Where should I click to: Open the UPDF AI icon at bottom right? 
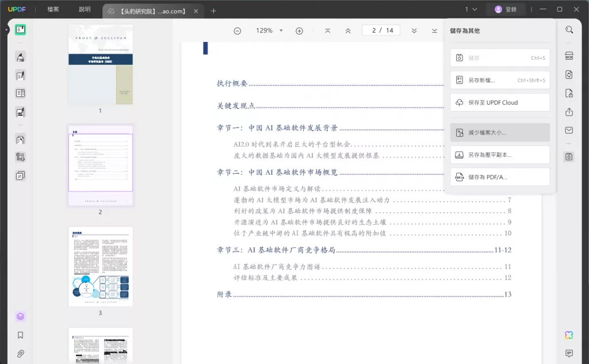pos(569,335)
